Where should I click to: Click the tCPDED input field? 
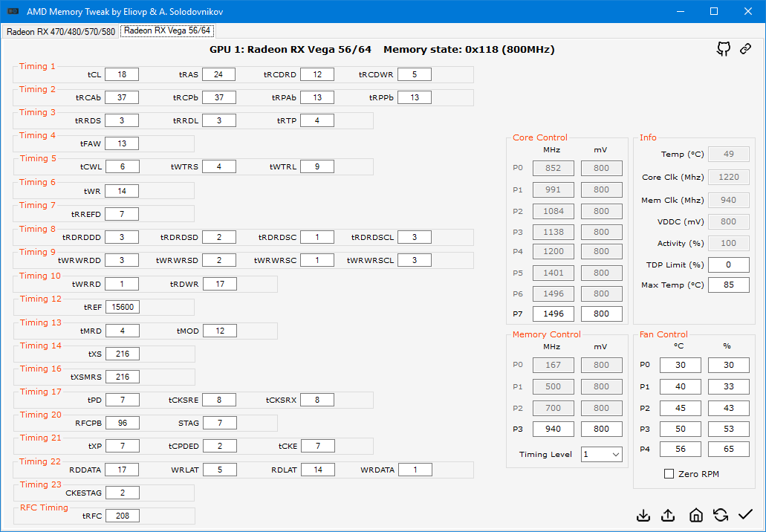[x=220, y=446]
